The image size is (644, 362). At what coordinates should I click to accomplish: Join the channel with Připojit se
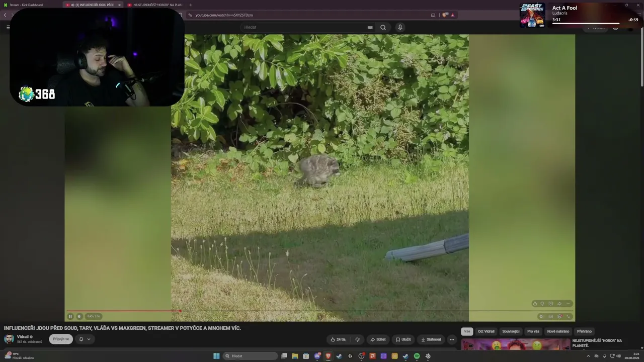pyautogui.click(x=61, y=339)
